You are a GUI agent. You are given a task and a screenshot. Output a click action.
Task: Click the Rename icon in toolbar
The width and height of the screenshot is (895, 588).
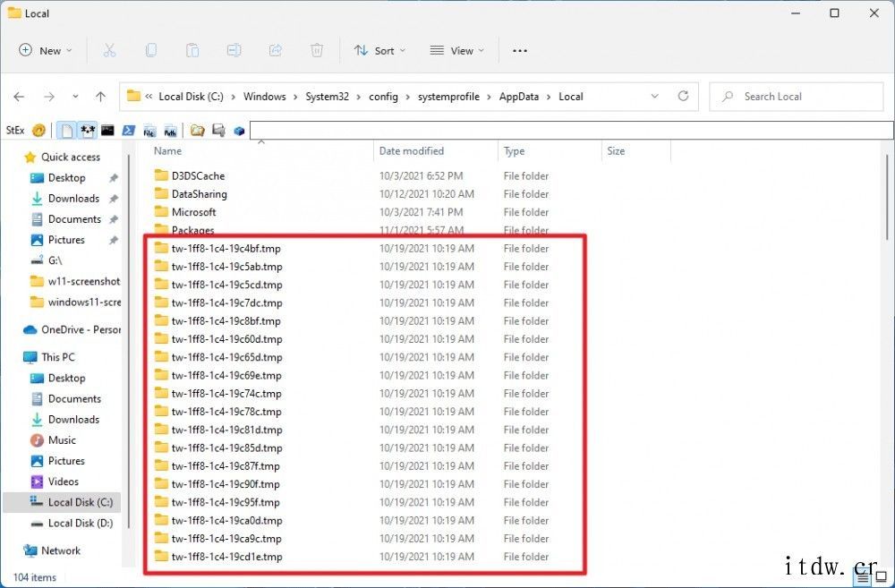(234, 51)
